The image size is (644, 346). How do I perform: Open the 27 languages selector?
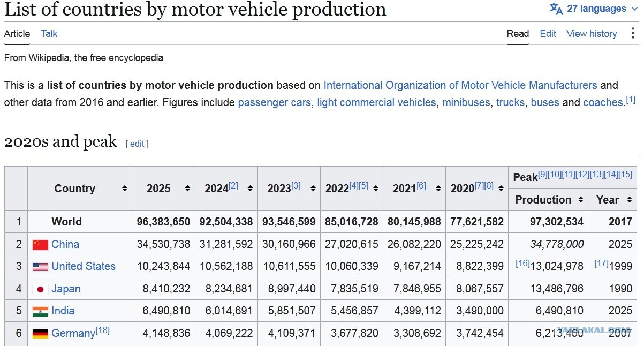tap(594, 9)
